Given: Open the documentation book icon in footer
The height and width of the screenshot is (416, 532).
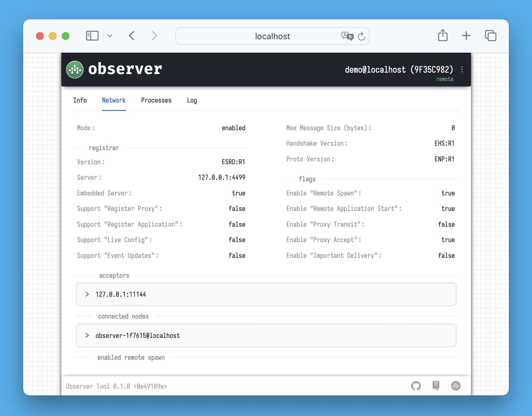Looking at the screenshot, I should click(x=436, y=385).
